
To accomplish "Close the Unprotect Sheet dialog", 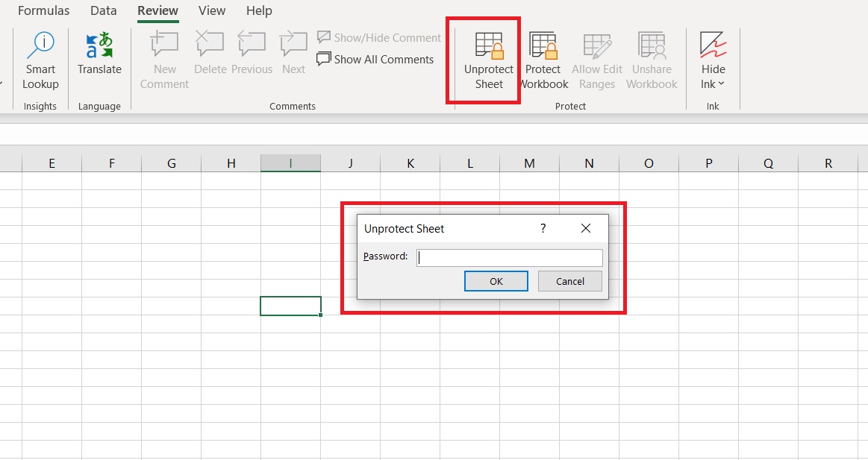I will pos(586,228).
